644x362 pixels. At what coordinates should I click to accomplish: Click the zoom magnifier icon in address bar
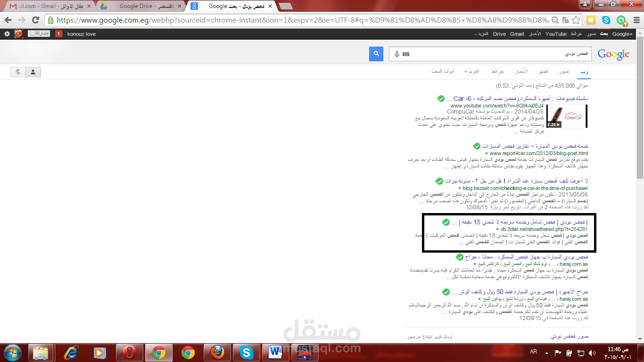click(x=555, y=20)
